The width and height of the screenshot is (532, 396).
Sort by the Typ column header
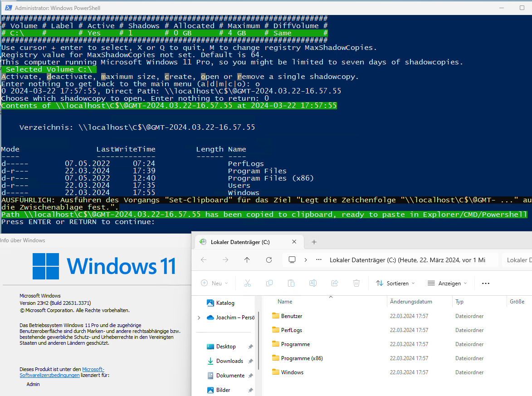[459, 302]
